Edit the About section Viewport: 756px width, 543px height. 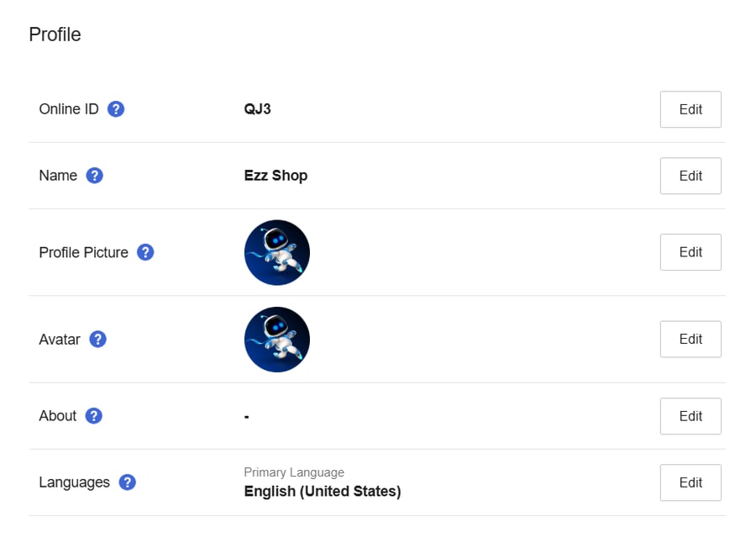point(690,416)
